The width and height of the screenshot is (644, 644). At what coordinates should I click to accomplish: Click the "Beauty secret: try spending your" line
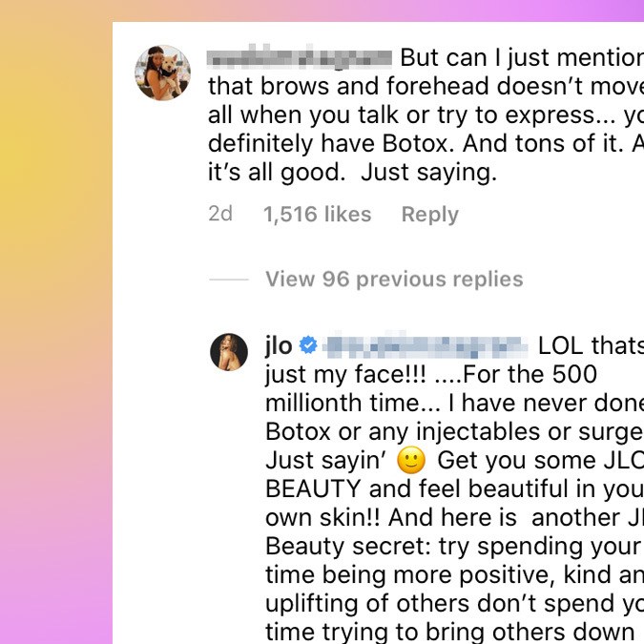tap(453, 547)
